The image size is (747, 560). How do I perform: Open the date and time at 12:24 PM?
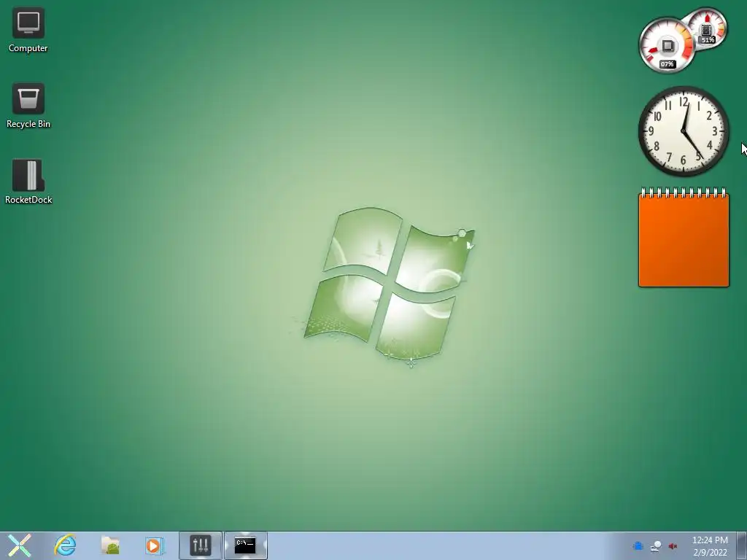(710, 546)
